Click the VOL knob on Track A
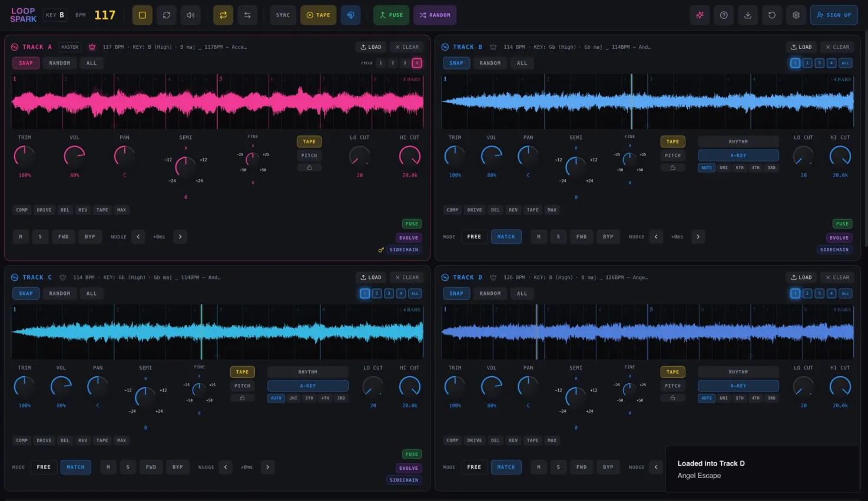 [75, 156]
